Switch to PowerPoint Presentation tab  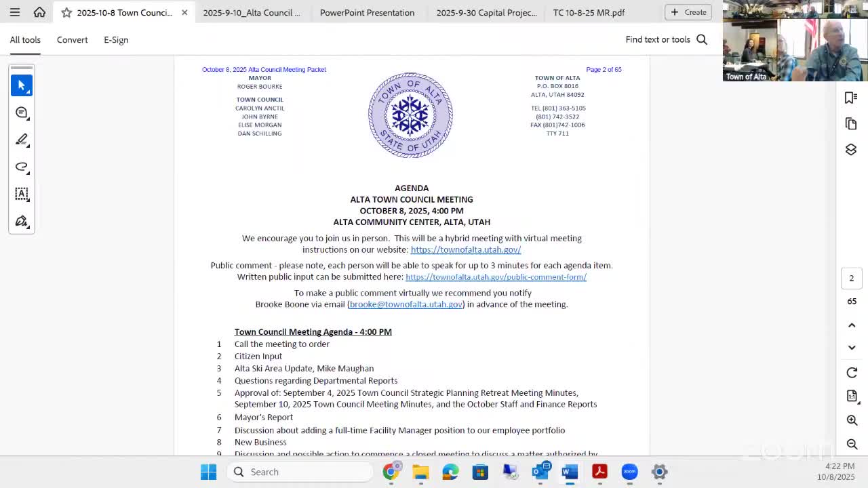click(x=367, y=12)
